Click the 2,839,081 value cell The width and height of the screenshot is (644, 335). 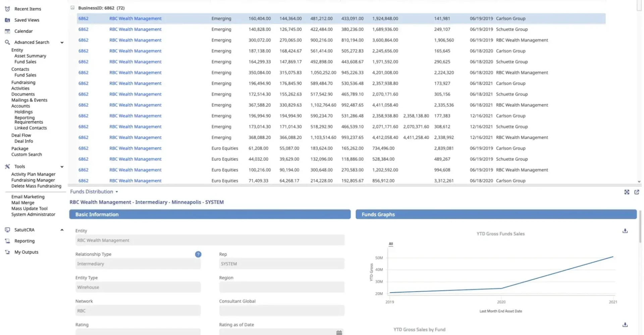coord(444,148)
